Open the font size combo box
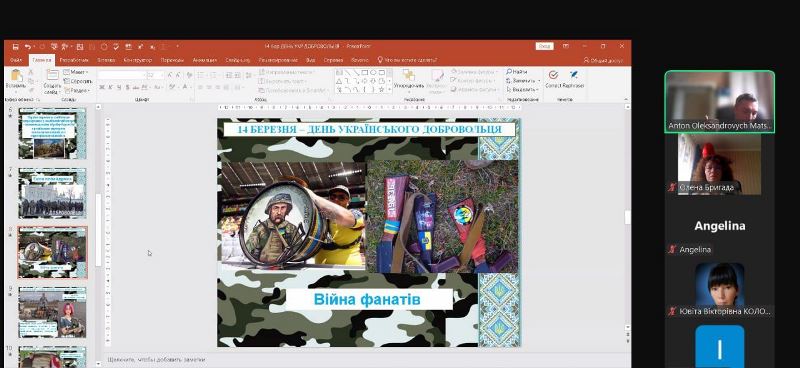Image resolution: width=800 pixels, height=368 pixels. tap(156, 75)
